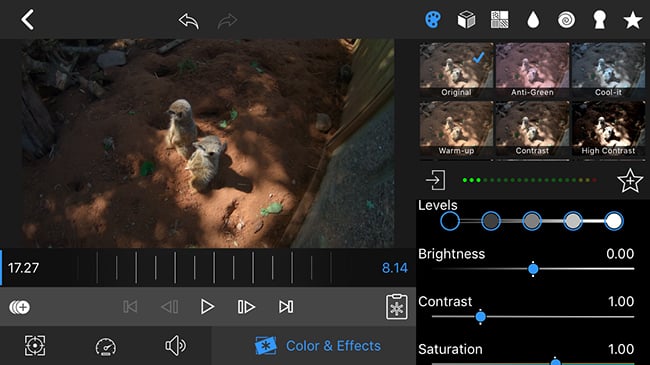This screenshot has width=650, height=365.
Task: Click the Brightness value 0.00
Action: pyautogui.click(x=620, y=254)
